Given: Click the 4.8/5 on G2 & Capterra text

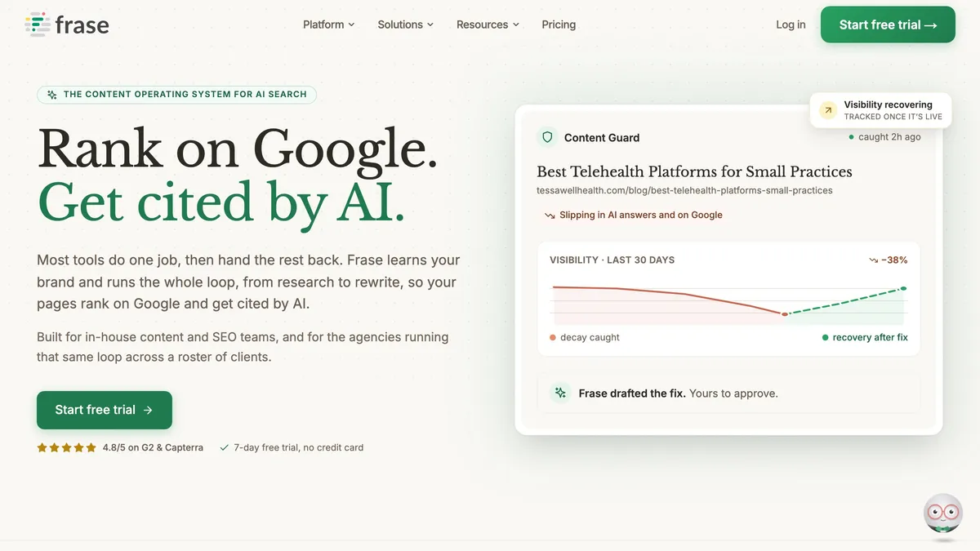Looking at the screenshot, I should pos(153,447).
